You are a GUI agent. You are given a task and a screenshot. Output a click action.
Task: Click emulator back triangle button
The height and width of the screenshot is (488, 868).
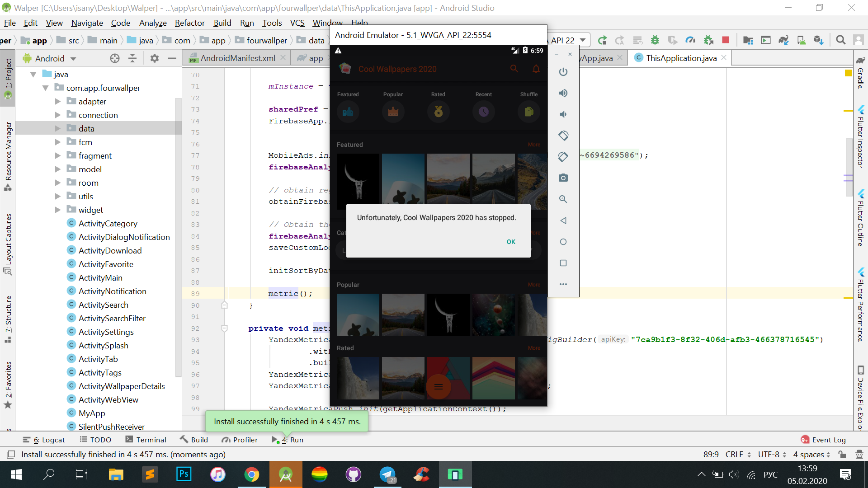[563, 221]
